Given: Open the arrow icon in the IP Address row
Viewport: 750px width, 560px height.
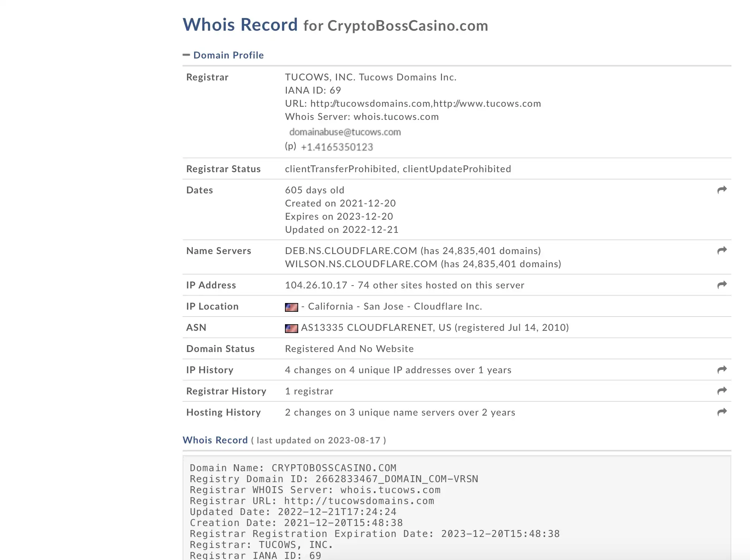Looking at the screenshot, I should coord(722,285).
